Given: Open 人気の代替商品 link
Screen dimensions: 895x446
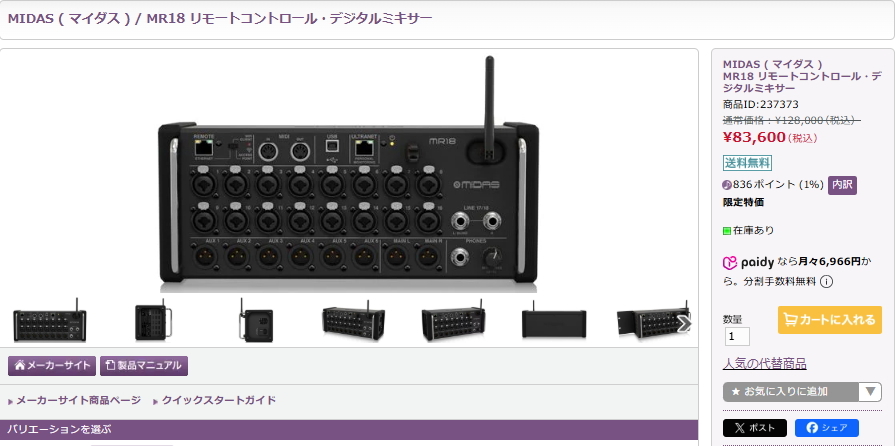Looking at the screenshot, I should point(764,364).
